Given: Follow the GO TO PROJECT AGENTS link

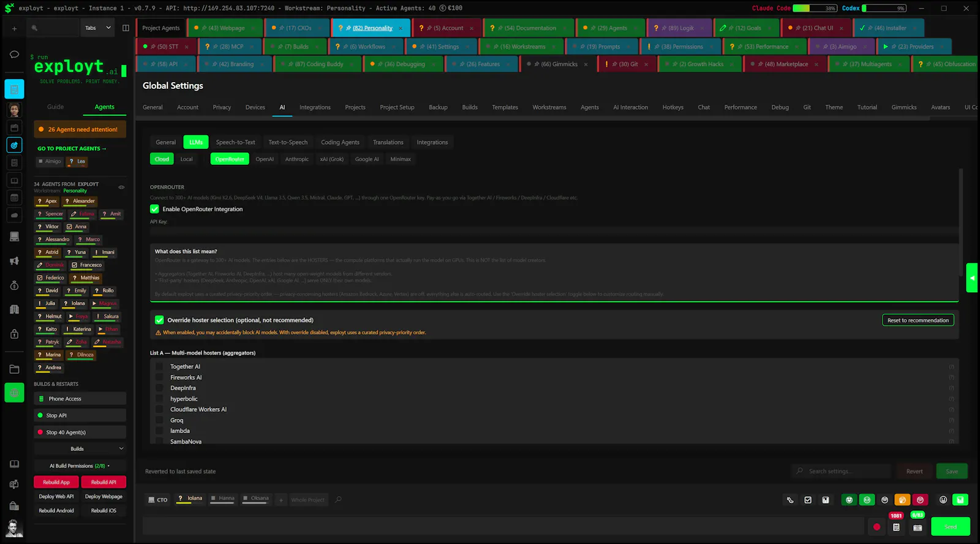Looking at the screenshot, I should [72, 148].
